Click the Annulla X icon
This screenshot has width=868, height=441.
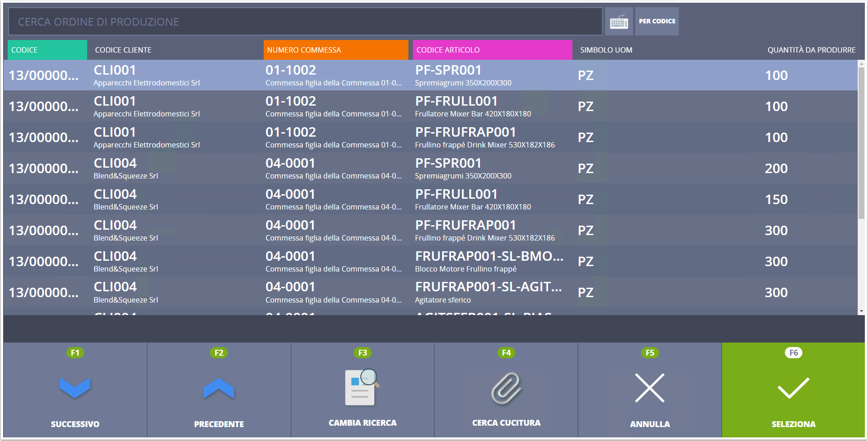coord(650,388)
